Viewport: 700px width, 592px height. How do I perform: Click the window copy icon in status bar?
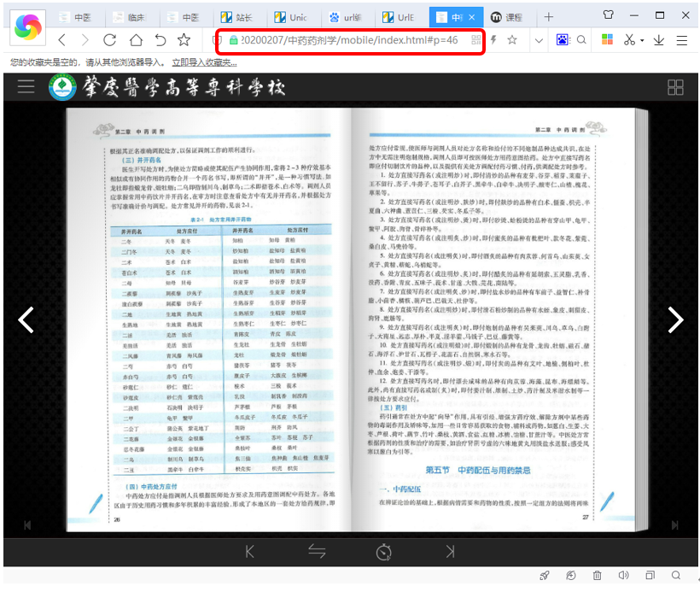pyautogui.click(x=650, y=576)
